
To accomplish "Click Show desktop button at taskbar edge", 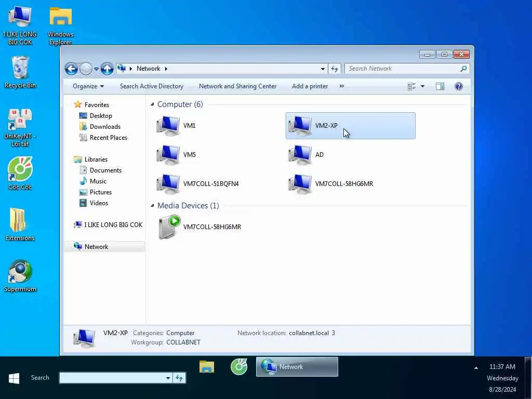I will (x=528, y=378).
